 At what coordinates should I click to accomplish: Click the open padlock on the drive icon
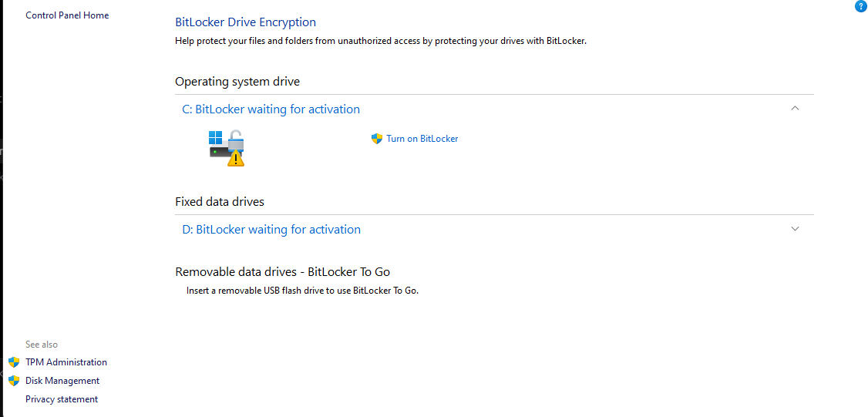236,140
